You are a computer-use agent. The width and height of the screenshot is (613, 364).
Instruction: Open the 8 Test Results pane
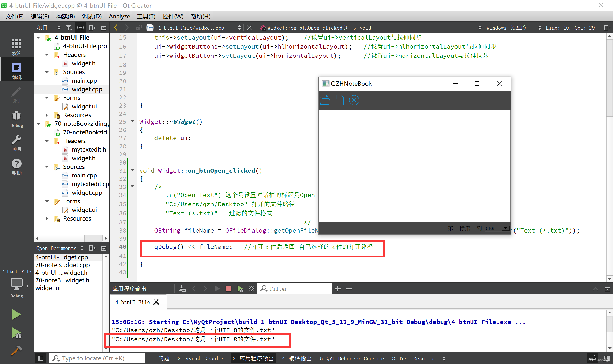(x=413, y=358)
